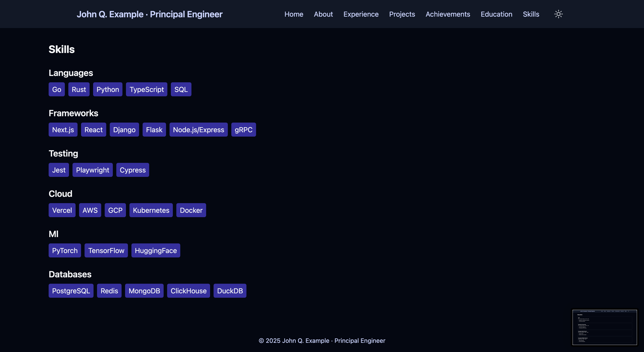
Task: Navigate to Experience in the header
Action: tap(361, 14)
